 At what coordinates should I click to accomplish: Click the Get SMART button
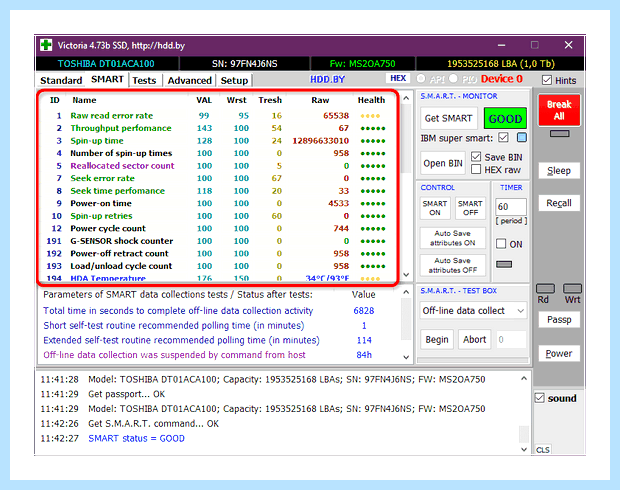(x=448, y=118)
